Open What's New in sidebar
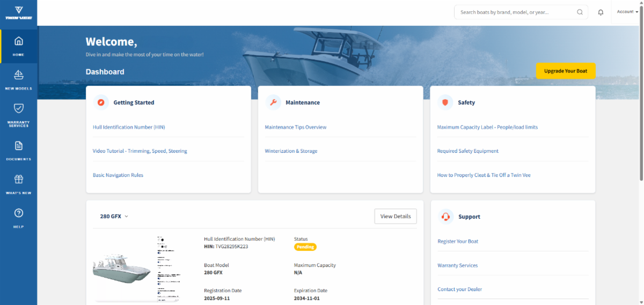The width and height of the screenshot is (644, 305). click(18, 184)
